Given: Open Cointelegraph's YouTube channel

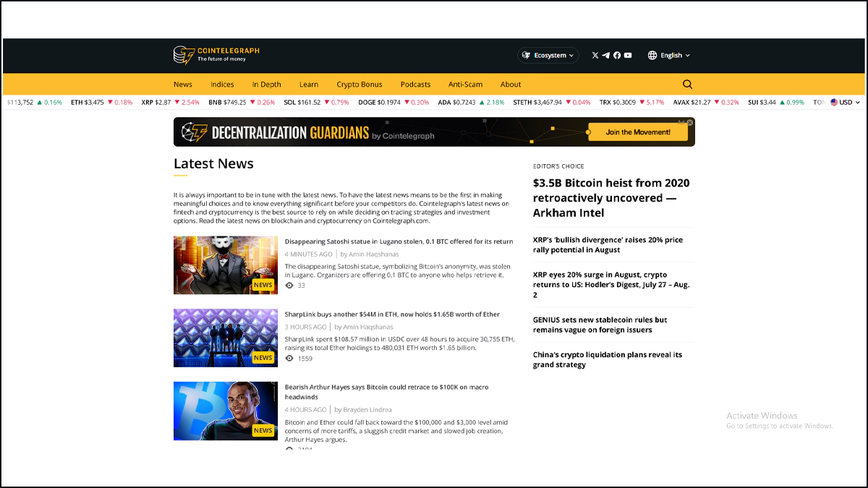Looking at the screenshot, I should (628, 55).
